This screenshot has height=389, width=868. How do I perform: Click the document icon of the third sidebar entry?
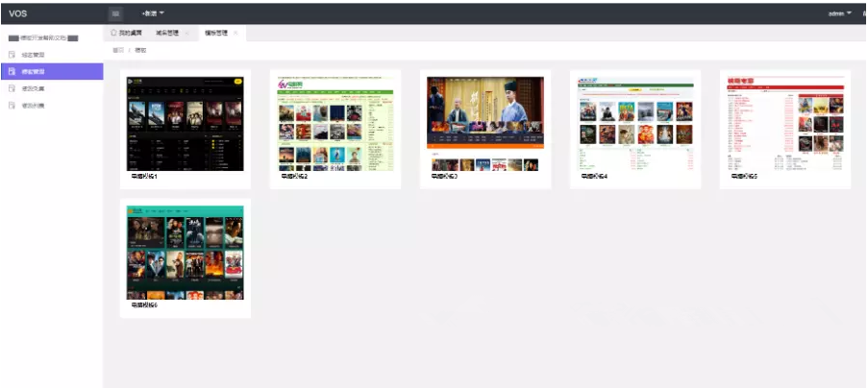coord(12,88)
